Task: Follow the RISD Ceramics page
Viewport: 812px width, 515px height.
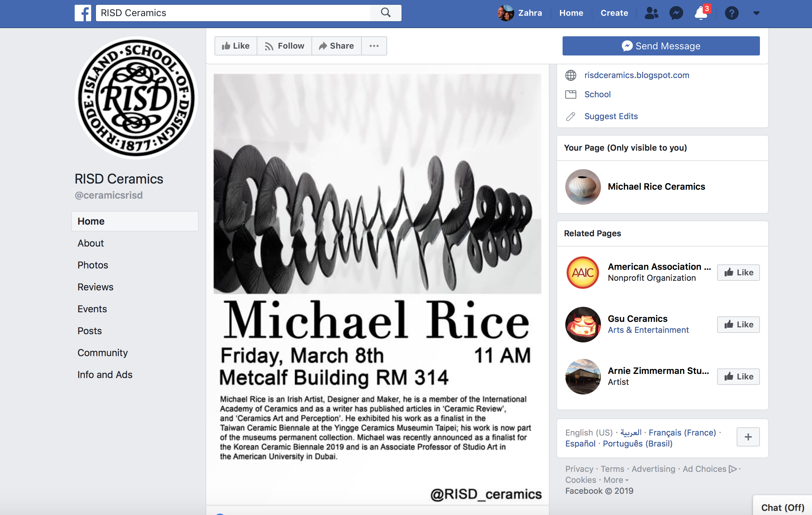Action: [284, 46]
